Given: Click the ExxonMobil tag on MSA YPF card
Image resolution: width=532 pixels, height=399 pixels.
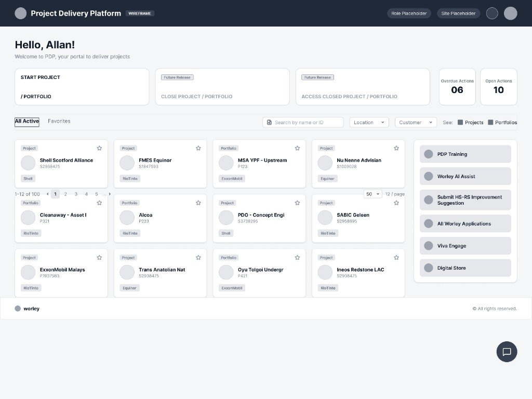Looking at the screenshot, I should click(232, 179).
